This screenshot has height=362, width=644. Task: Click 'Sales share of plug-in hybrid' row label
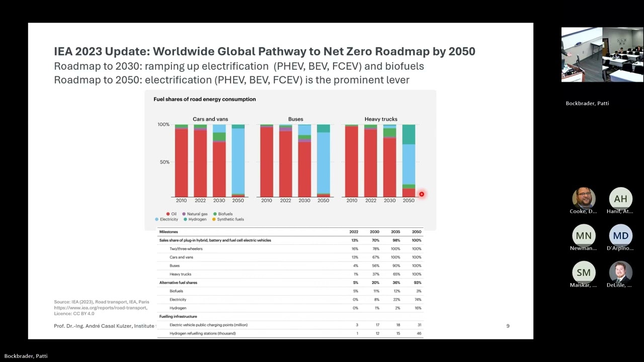pyautogui.click(x=215, y=240)
